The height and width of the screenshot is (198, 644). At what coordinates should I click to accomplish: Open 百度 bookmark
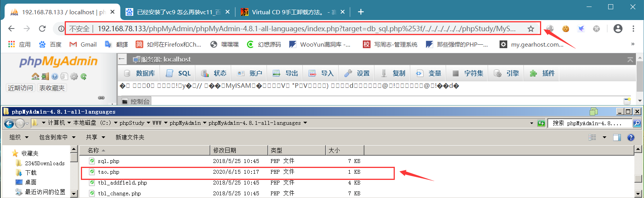pyautogui.click(x=50, y=44)
